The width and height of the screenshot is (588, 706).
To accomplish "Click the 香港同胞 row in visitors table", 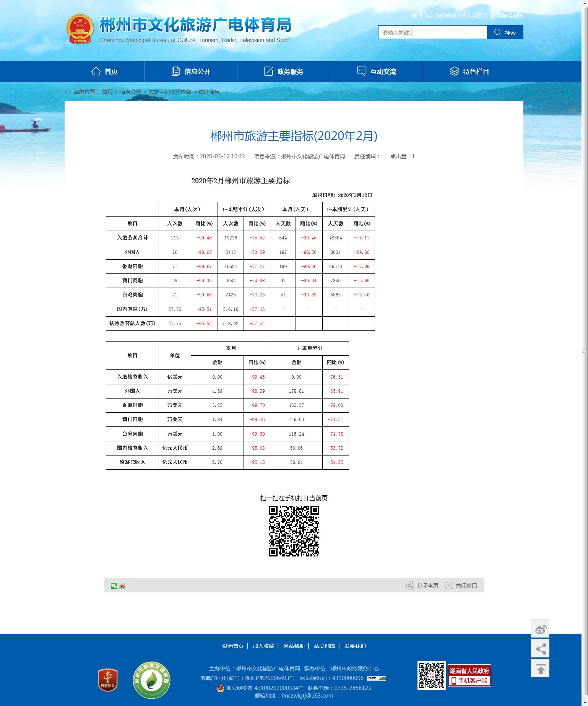I will pos(240,266).
